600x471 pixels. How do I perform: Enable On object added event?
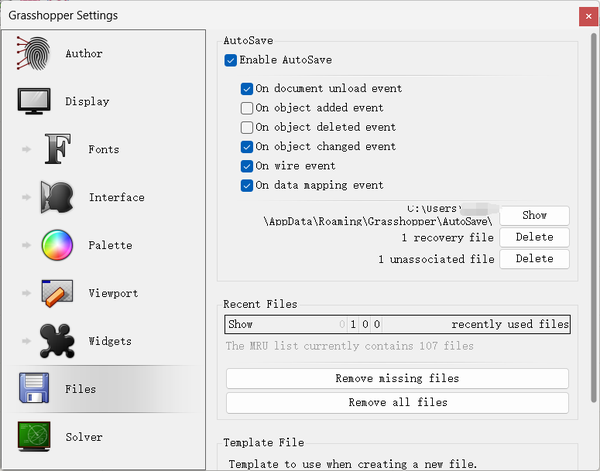pos(247,108)
